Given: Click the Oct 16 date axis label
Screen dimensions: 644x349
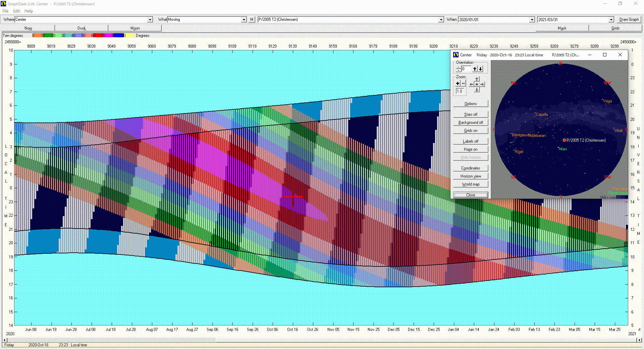Looking at the screenshot, I should pos(292,330).
